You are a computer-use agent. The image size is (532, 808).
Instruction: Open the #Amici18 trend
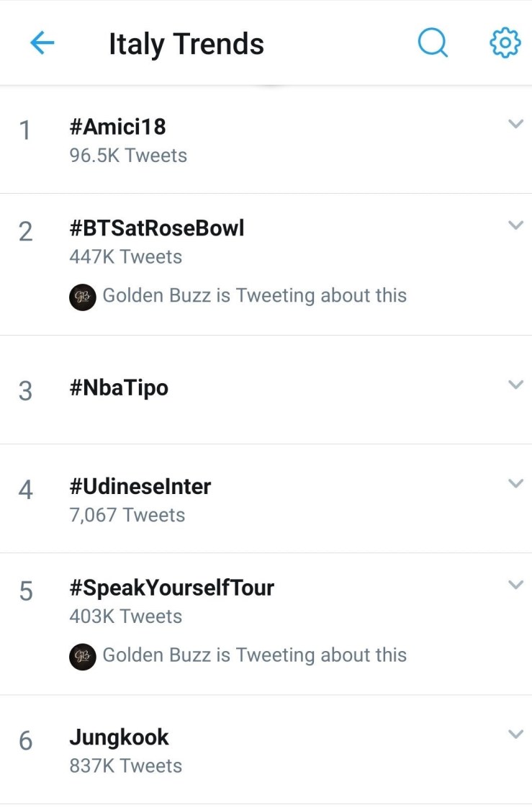(117, 127)
